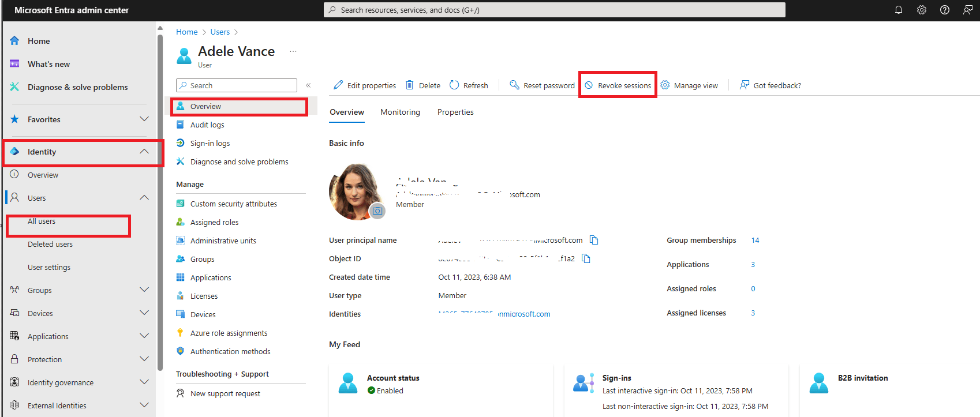
Task: Copy the User principal name
Action: point(594,240)
